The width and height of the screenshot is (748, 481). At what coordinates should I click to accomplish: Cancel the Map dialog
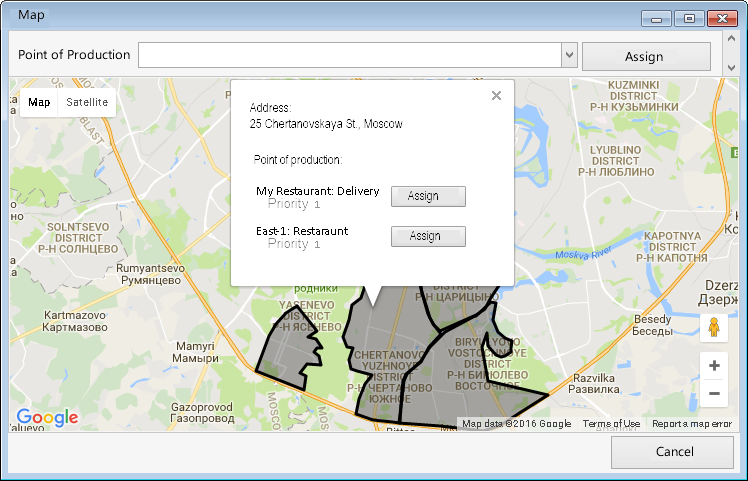tap(672, 452)
